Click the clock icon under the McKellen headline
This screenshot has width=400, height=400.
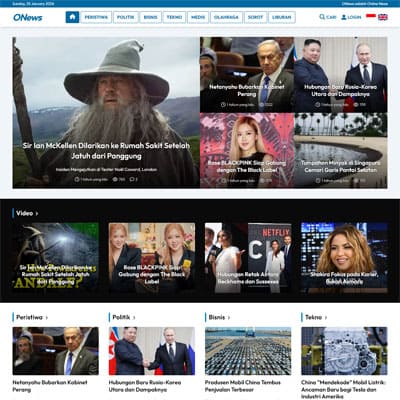pyautogui.click(x=77, y=179)
